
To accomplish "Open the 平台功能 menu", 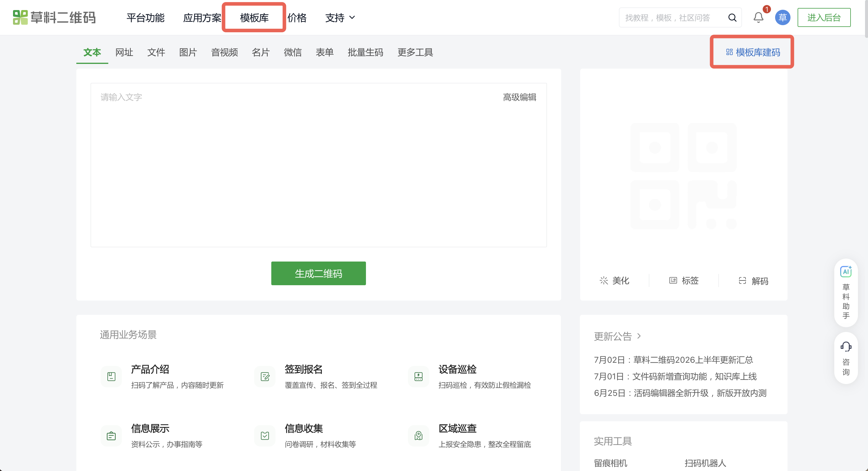I will [146, 17].
